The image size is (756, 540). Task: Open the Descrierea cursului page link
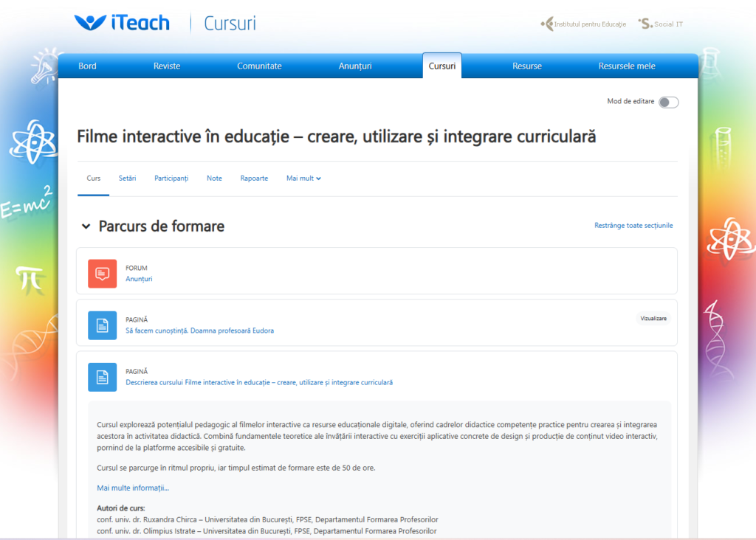(x=259, y=382)
